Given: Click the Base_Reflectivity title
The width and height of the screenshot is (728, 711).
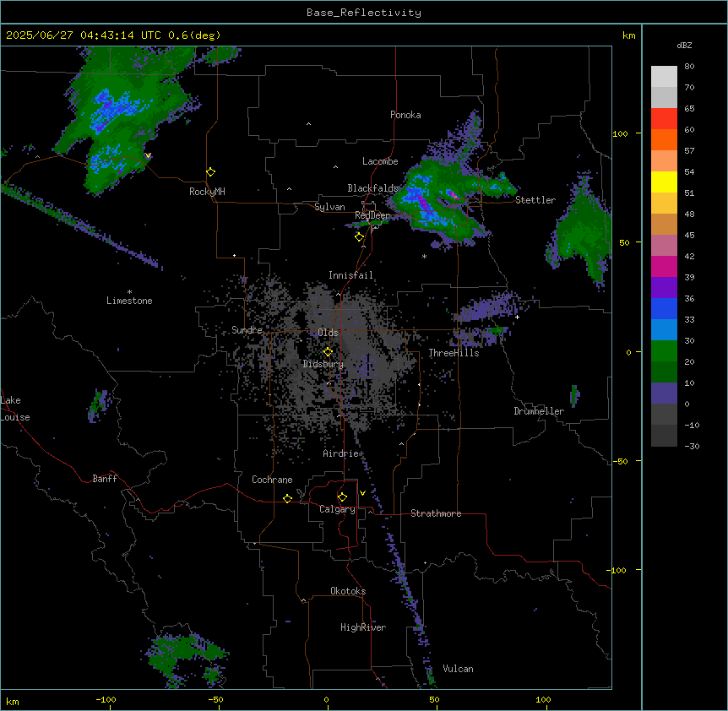Looking at the screenshot, I should [364, 13].
